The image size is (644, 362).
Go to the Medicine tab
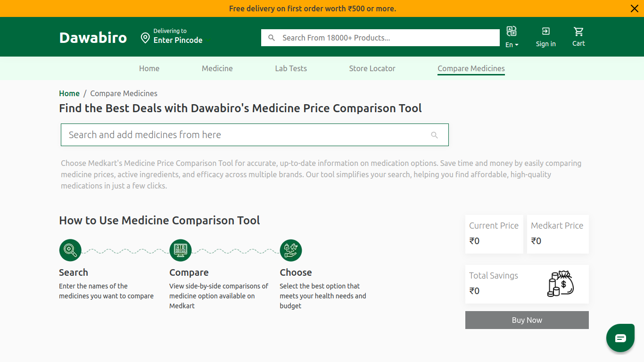(x=217, y=68)
